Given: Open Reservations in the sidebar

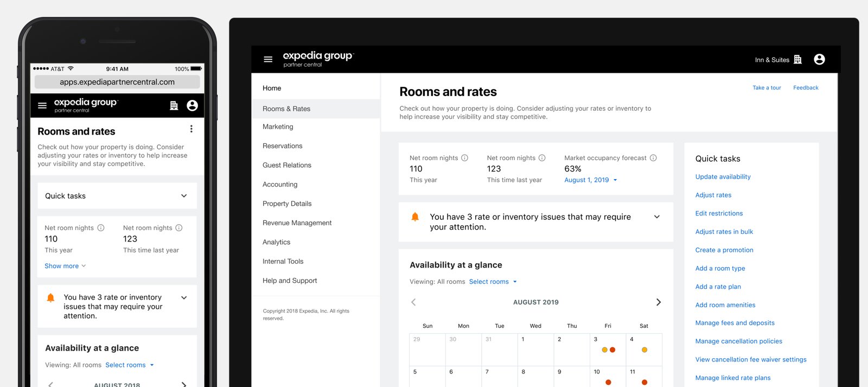Looking at the screenshot, I should coord(282,146).
